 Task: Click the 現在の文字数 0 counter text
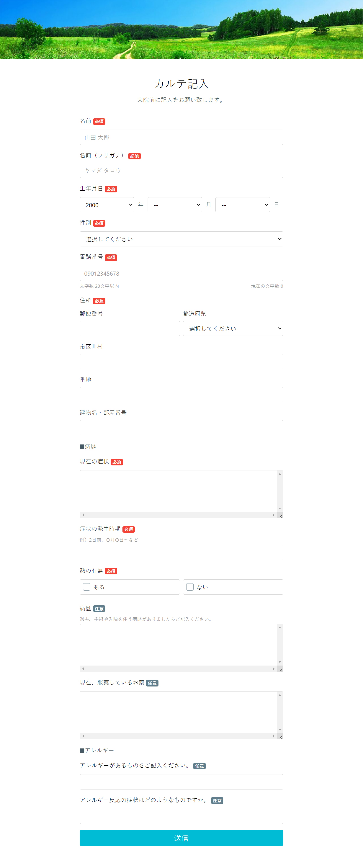tap(267, 286)
